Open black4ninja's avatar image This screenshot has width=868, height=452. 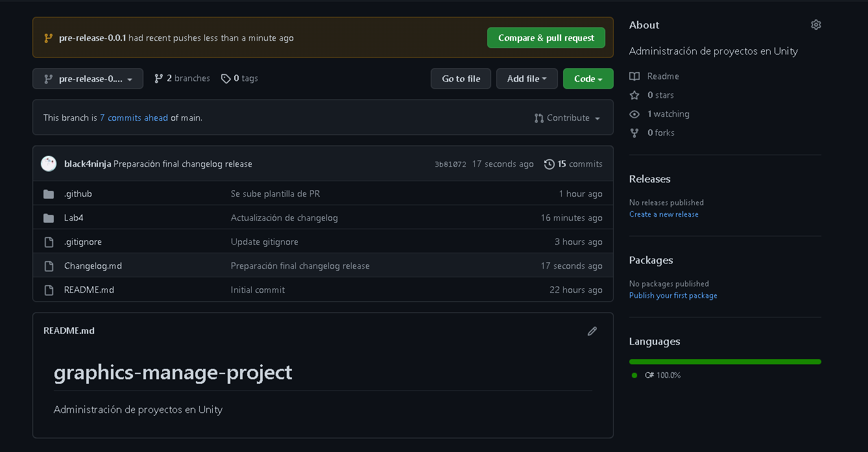tap(49, 164)
